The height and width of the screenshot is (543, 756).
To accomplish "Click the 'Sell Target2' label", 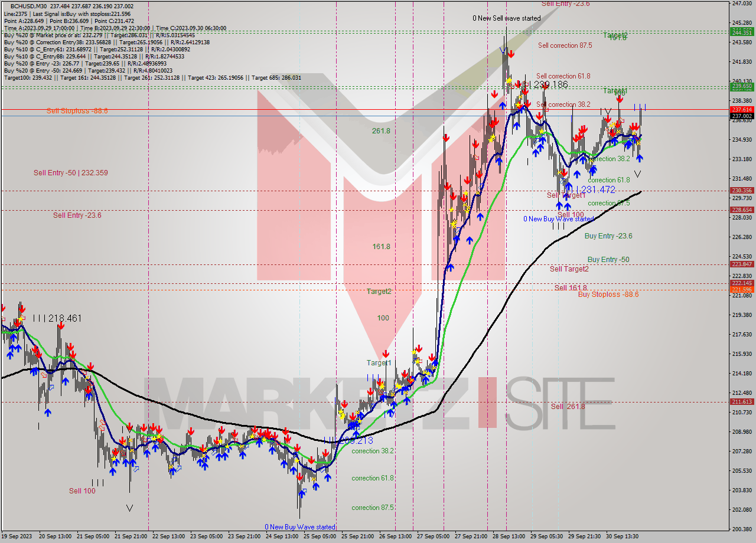I will point(569,269).
